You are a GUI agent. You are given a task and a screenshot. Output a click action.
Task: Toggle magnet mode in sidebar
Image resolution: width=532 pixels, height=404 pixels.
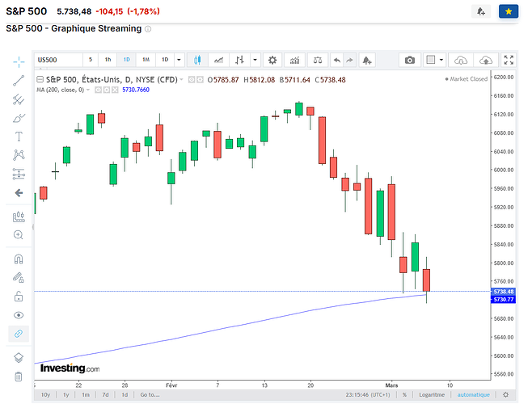point(19,259)
